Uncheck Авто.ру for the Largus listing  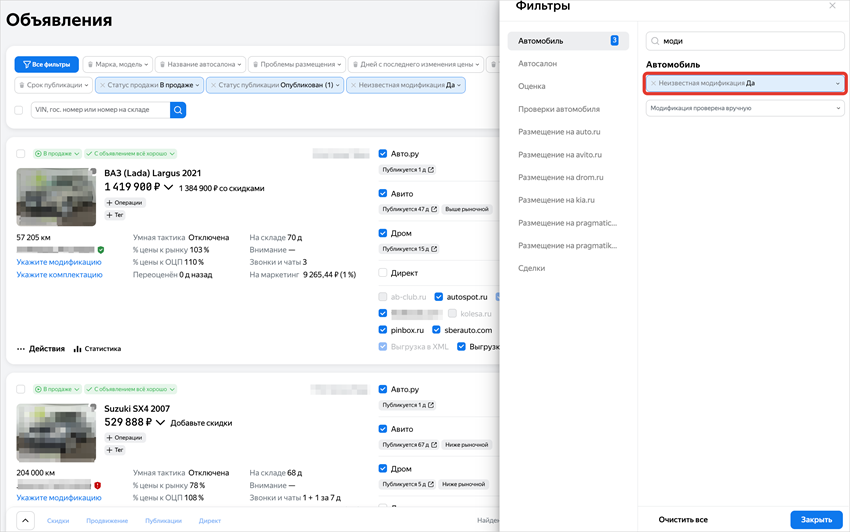[383, 153]
